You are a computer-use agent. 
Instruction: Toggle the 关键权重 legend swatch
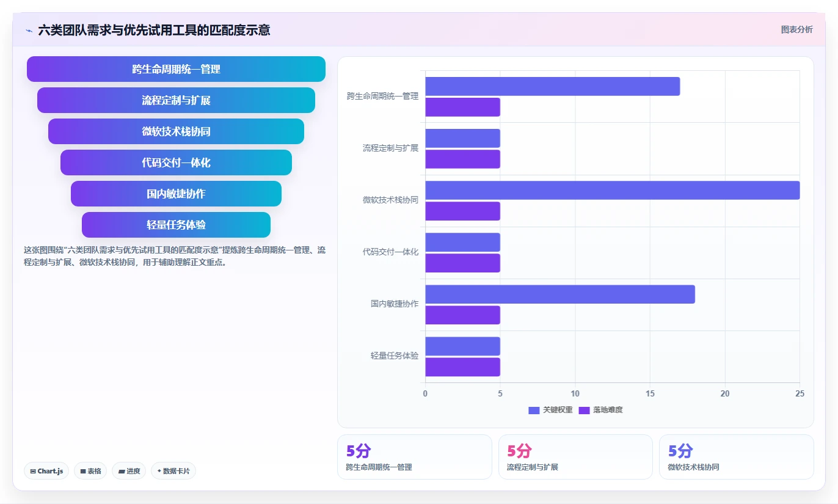[534, 410]
